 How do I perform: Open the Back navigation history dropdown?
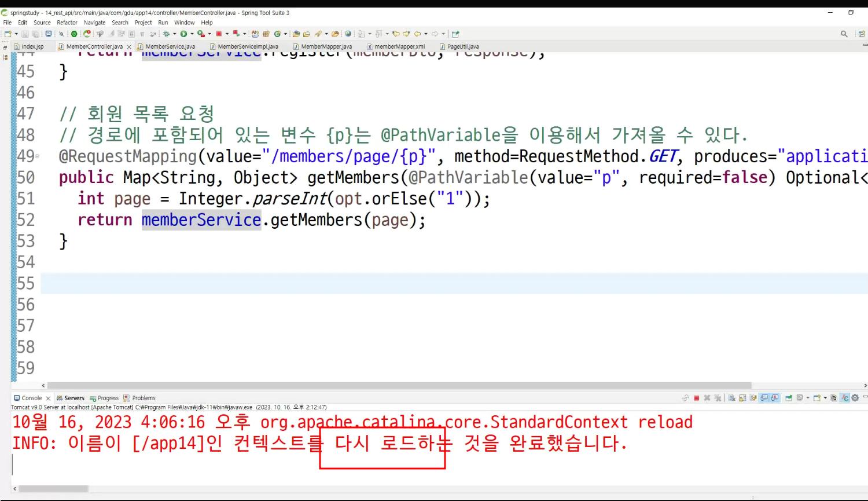(x=426, y=34)
